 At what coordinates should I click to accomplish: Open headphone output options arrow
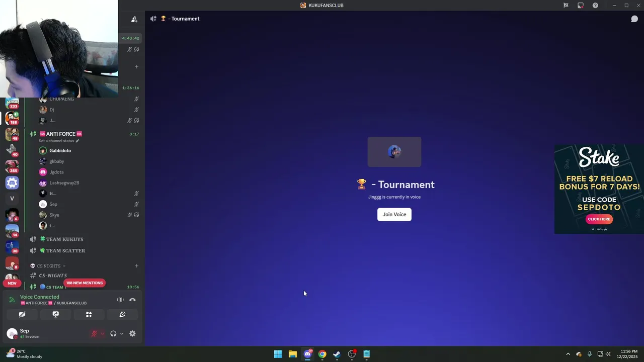(122, 333)
